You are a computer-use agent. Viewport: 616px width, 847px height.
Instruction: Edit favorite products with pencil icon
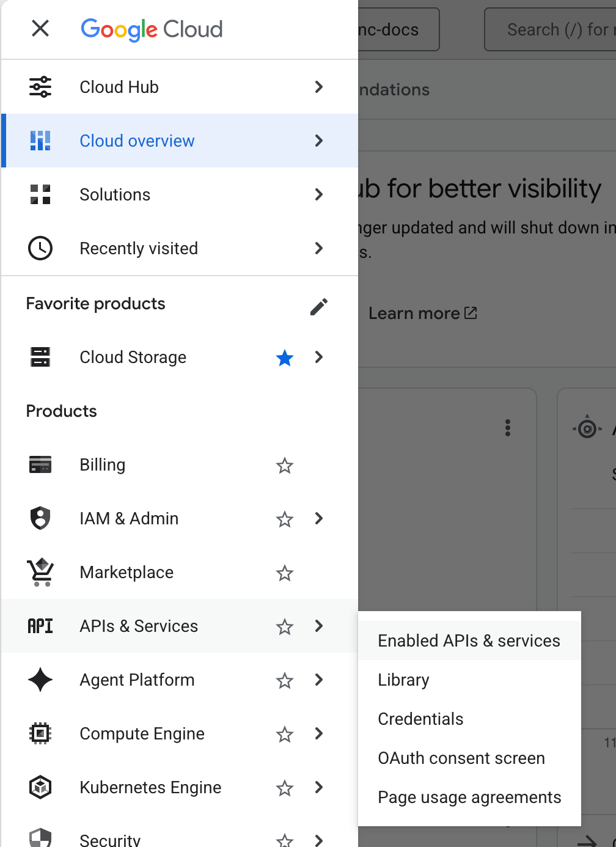click(x=318, y=307)
